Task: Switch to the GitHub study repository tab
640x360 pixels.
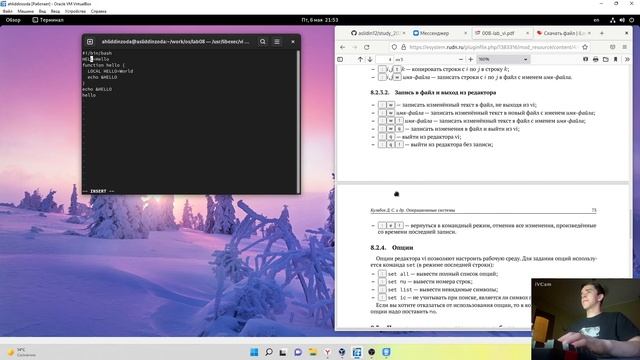Action: [x=378, y=33]
